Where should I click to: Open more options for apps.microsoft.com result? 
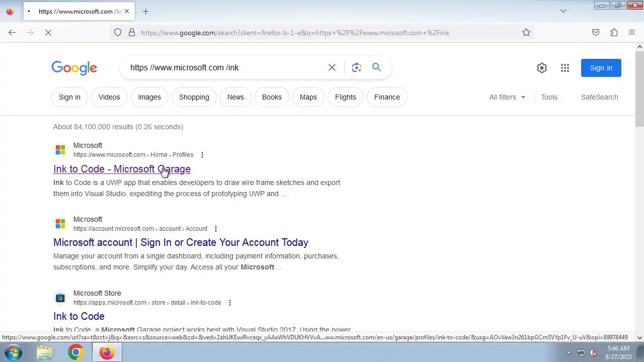point(230,303)
